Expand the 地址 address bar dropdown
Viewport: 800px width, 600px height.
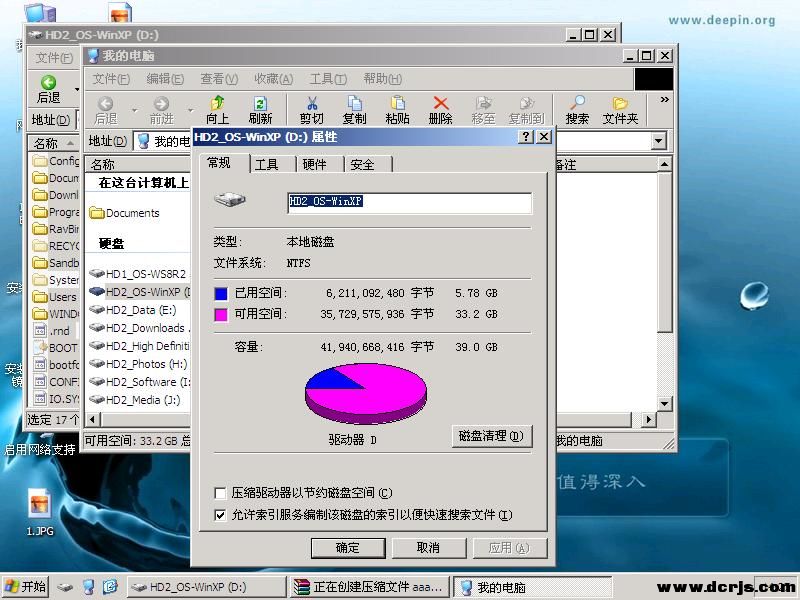click(659, 141)
